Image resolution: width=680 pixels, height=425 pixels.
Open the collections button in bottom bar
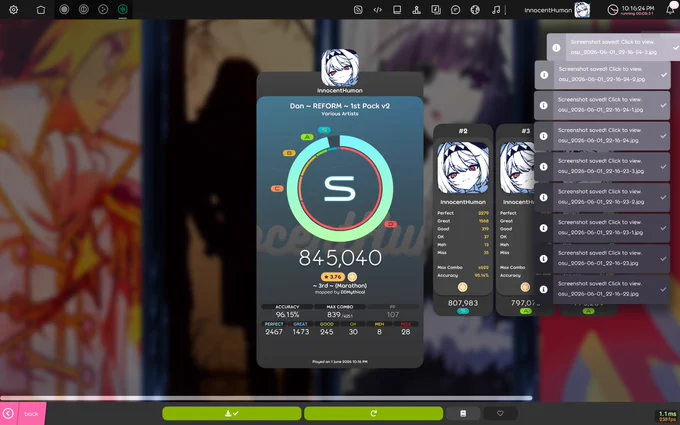[463, 413]
